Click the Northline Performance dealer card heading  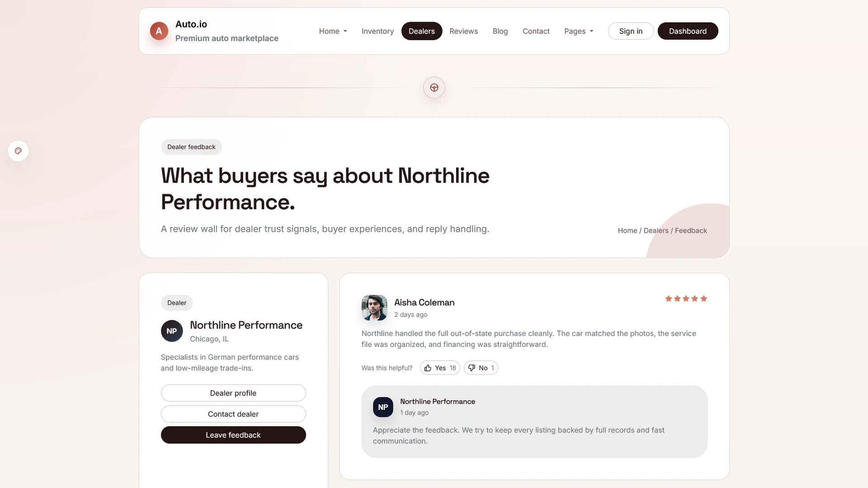(x=246, y=325)
